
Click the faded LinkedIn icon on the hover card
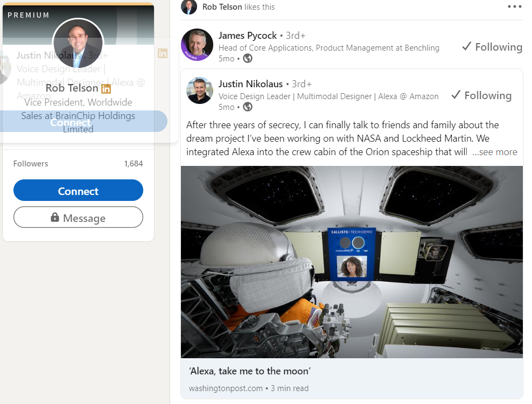point(163,53)
